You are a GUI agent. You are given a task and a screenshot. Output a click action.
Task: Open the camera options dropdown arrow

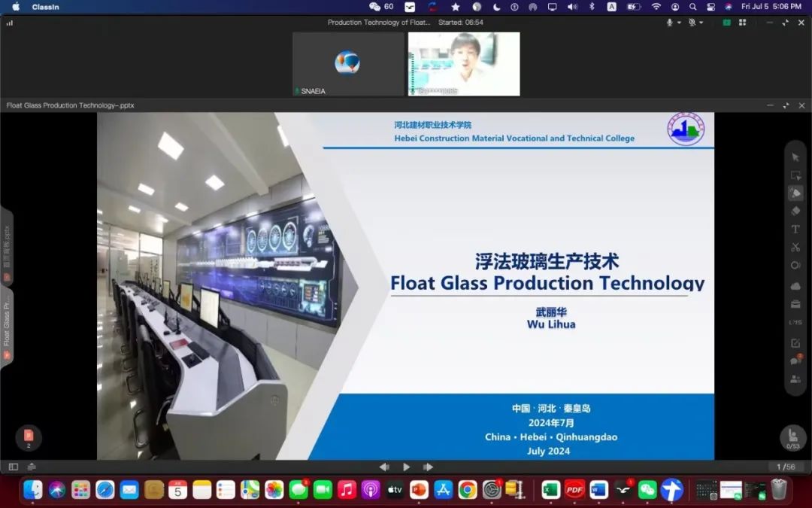[701, 23]
